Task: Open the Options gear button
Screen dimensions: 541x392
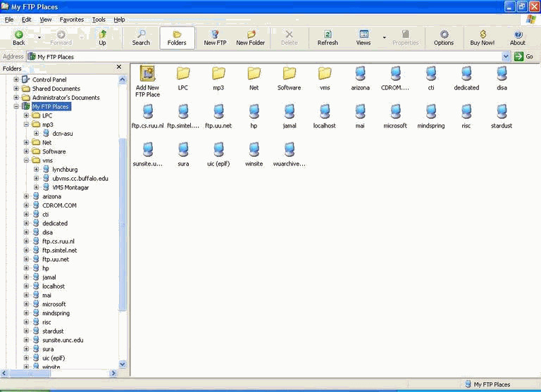Action: [444, 38]
